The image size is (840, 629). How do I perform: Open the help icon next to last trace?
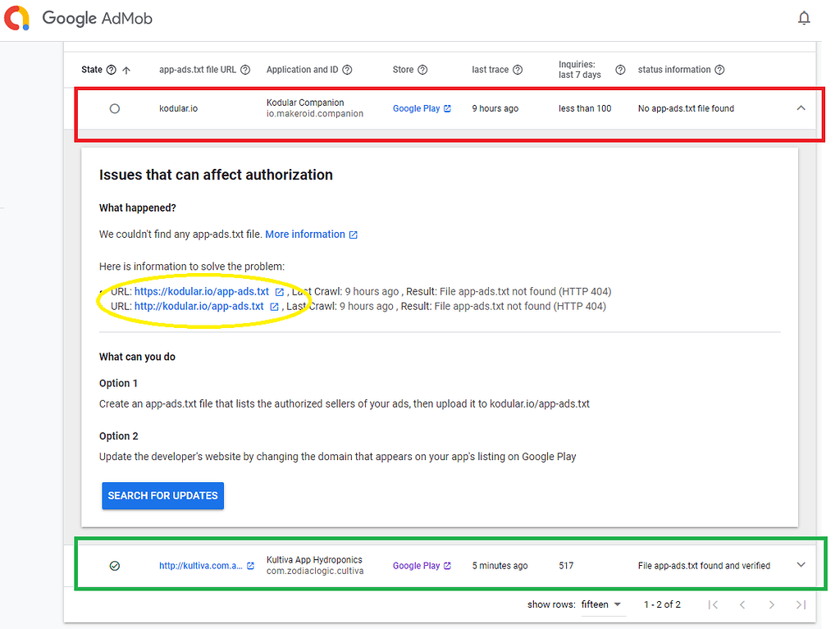coord(518,70)
